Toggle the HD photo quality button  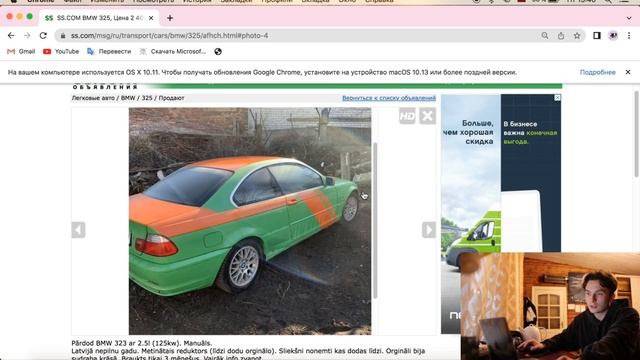(x=407, y=116)
